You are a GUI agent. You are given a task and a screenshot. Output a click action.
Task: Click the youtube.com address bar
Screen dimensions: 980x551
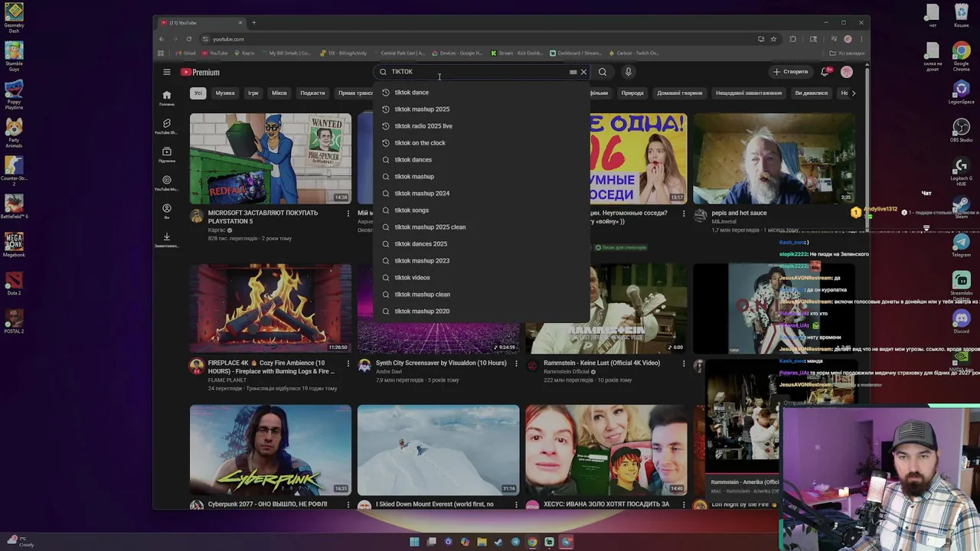point(475,39)
